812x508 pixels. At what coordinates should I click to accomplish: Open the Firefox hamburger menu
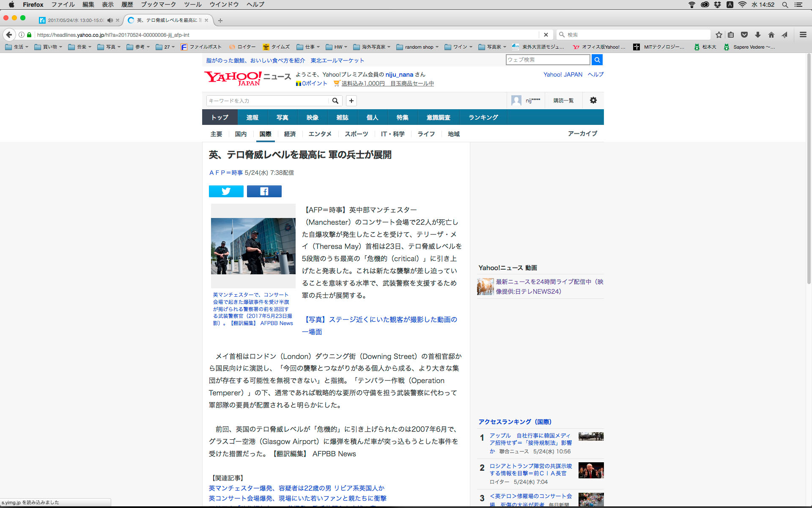tap(803, 35)
